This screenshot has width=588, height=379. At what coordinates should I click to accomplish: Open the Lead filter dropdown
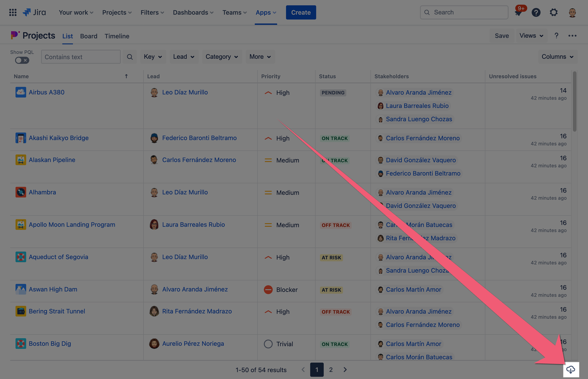click(x=184, y=57)
